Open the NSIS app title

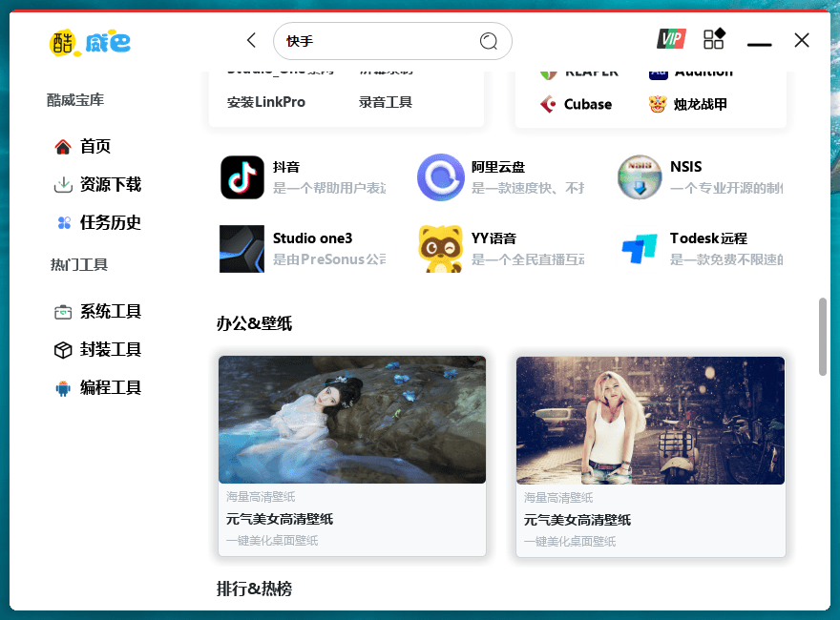click(685, 167)
